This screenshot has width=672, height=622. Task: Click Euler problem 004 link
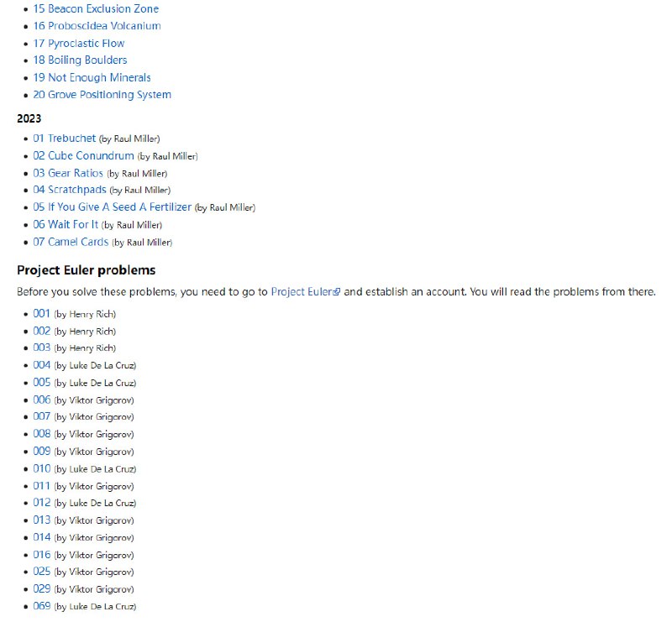(42, 365)
